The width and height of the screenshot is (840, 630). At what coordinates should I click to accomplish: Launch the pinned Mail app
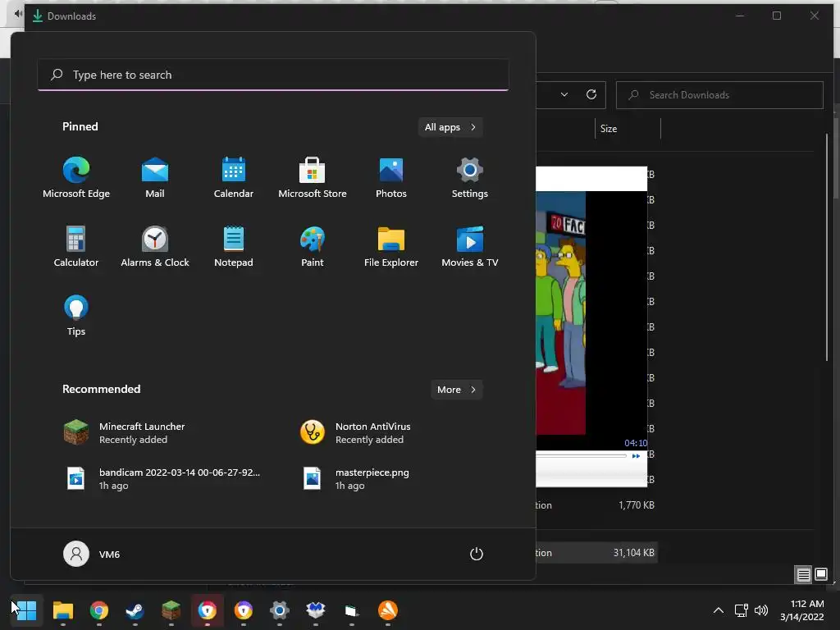pyautogui.click(x=155, y=178)
